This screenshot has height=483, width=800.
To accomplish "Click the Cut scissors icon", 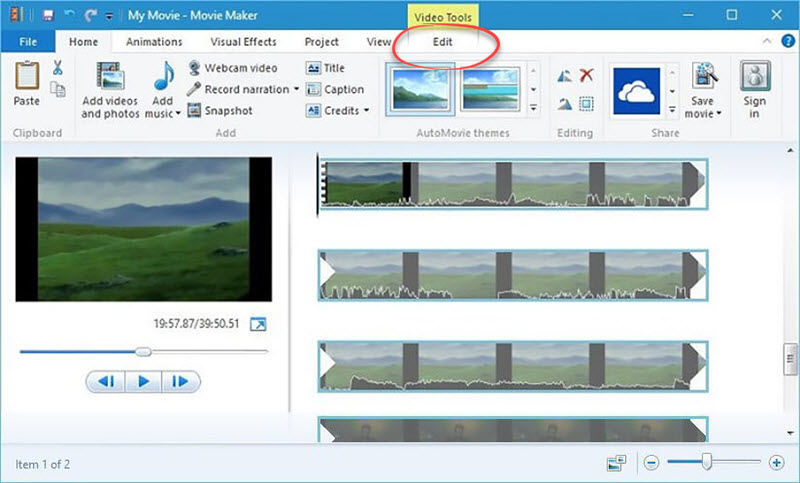I will [58, 67].
